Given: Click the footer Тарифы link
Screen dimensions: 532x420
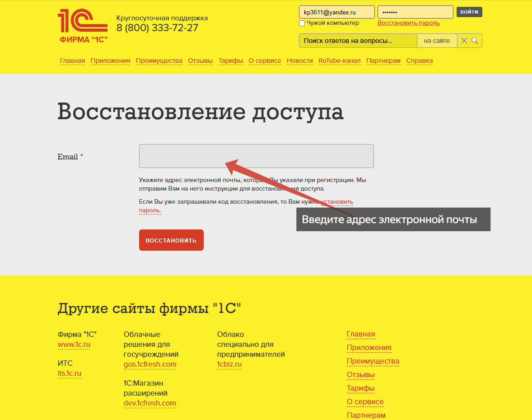Looking at the screenshot, I should [361, 388].
